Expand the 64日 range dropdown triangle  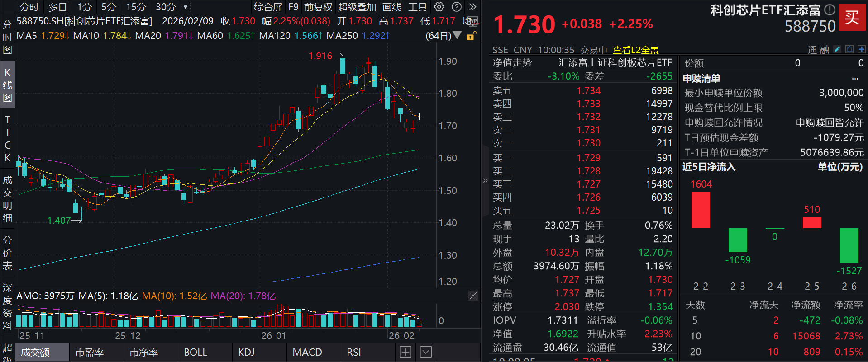click(x=457, y=35)
